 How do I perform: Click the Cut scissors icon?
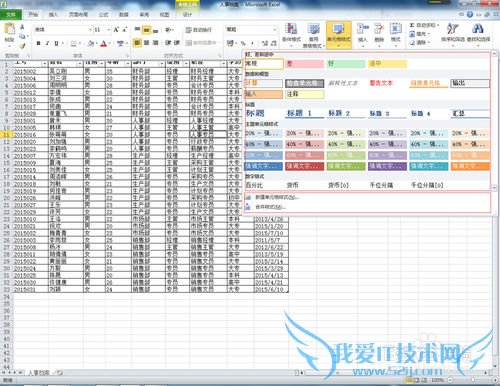(22, 27)
